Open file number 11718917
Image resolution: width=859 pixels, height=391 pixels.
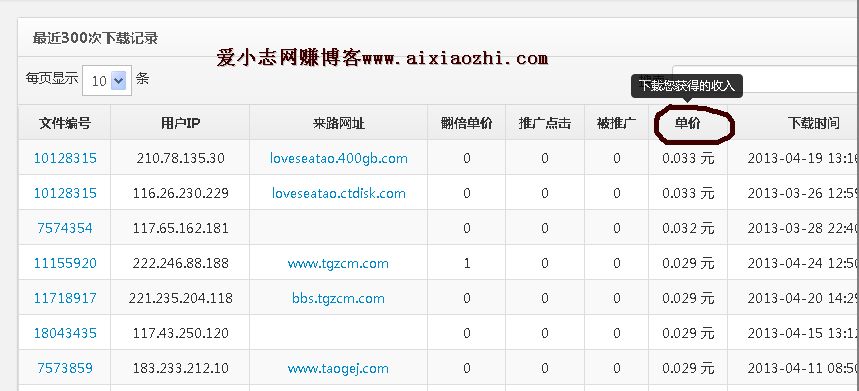(x=65, y=298)
